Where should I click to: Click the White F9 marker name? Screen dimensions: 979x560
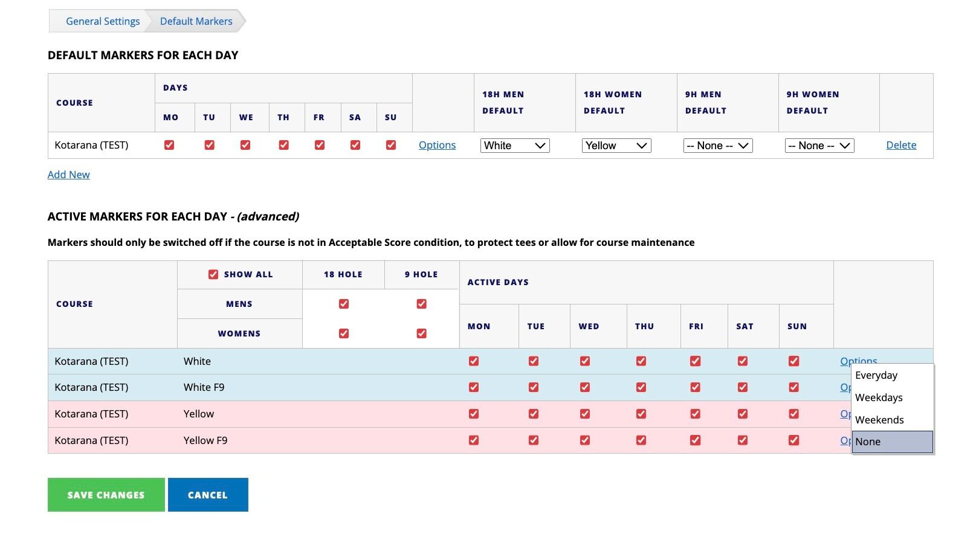coord(204,387)
